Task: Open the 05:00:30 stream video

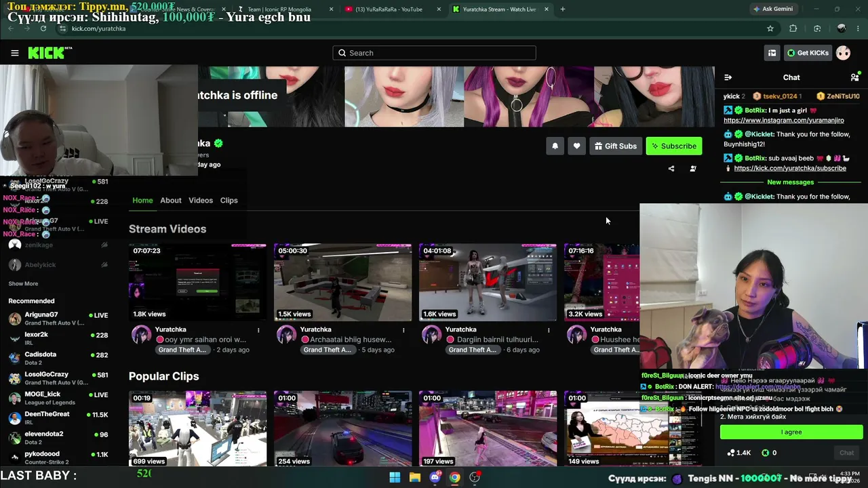Action: (x=342, y=282)
